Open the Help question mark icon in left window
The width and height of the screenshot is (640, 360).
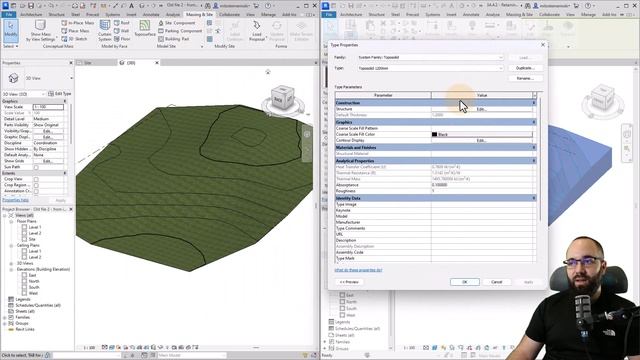[268, 6]
